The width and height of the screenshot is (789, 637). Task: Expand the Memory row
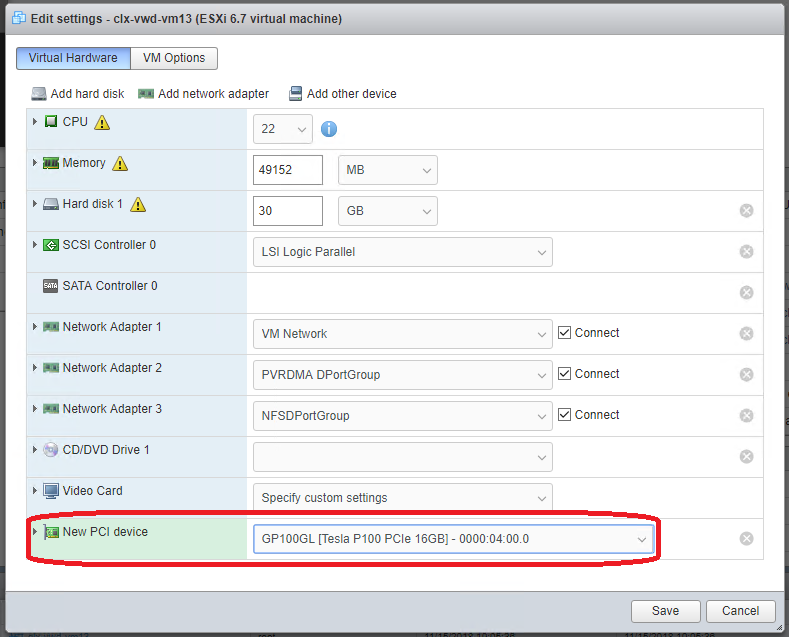click(35, 163)
